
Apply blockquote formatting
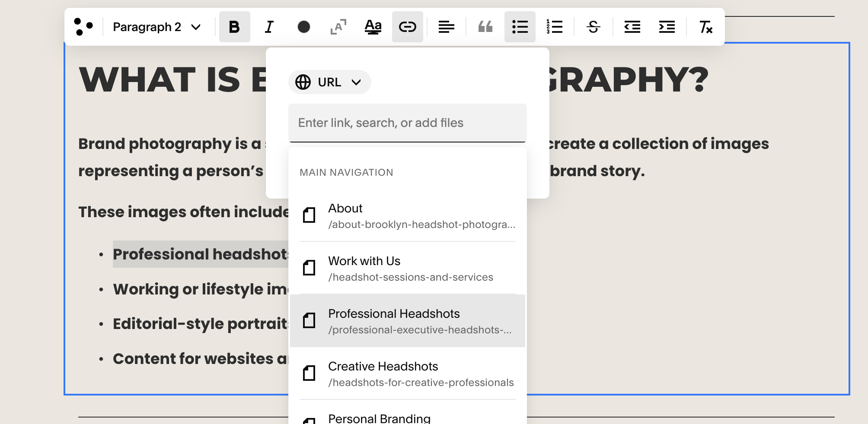(x=485, y=27)
